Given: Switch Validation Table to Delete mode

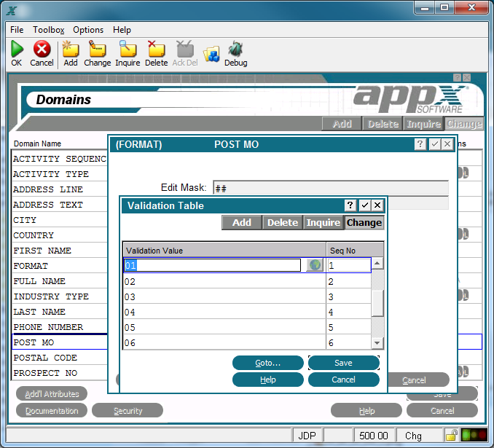Looking at the screenshot, I should 283,222.
